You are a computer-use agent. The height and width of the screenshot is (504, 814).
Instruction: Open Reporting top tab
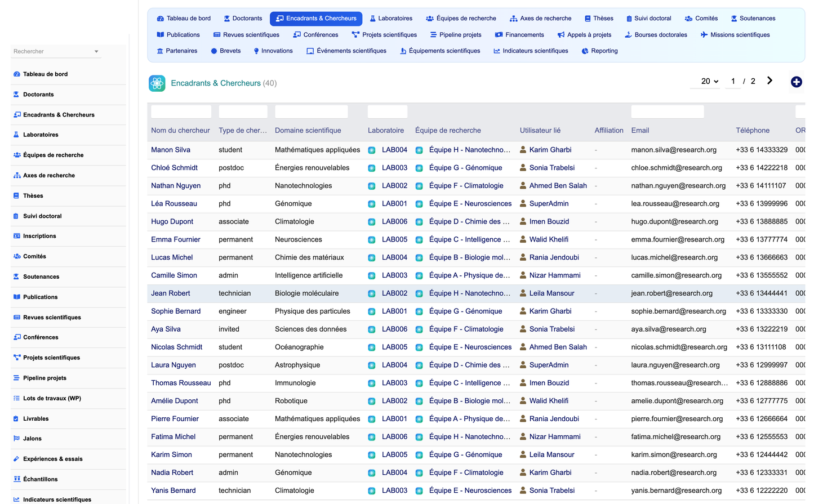(599, 51)
